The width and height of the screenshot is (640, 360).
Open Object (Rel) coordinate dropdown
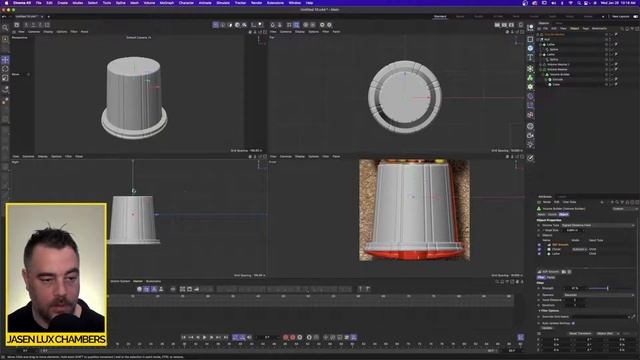click(x=607, y=333)
